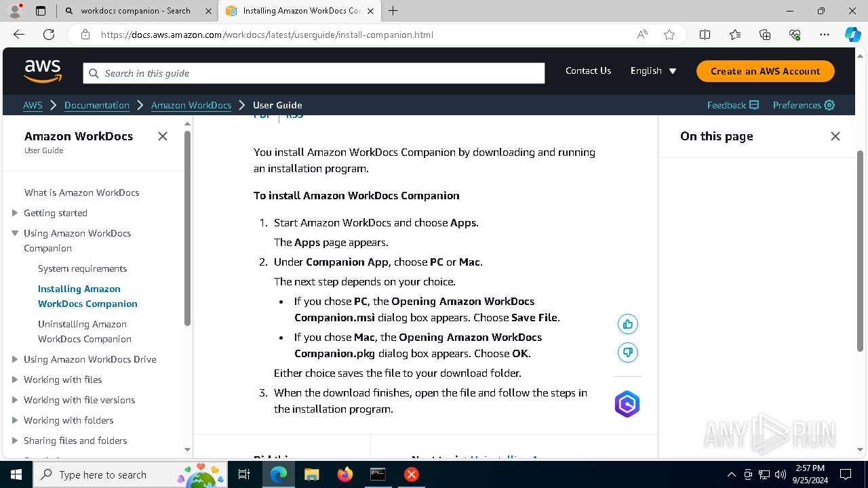Expand Working with file versions section
The image size is (868, 488).
[x=15, y=400]
